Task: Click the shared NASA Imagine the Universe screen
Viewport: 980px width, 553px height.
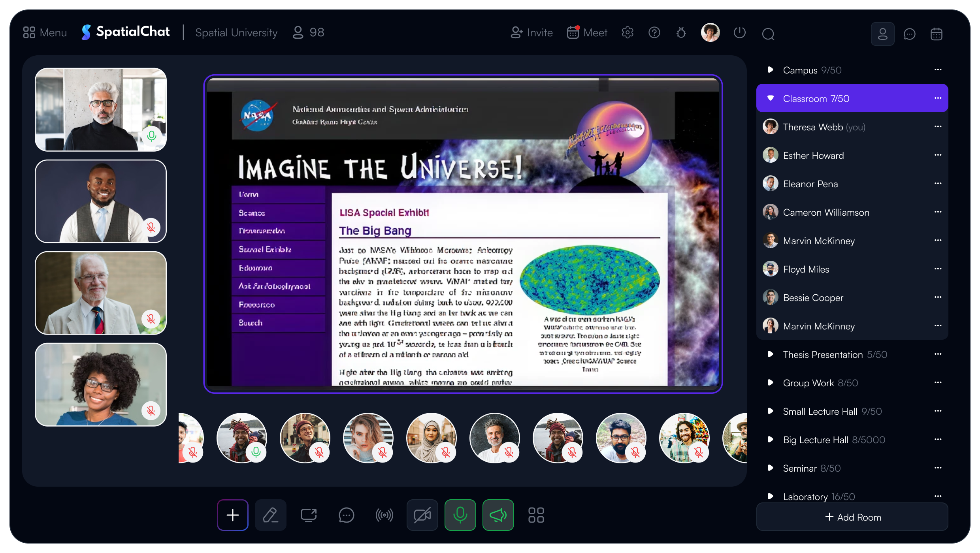Action: coord(463,234)
